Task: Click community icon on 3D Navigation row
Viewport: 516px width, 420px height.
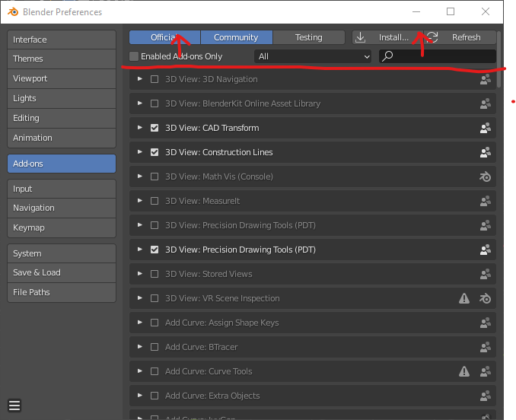Action: click(486, 79)
